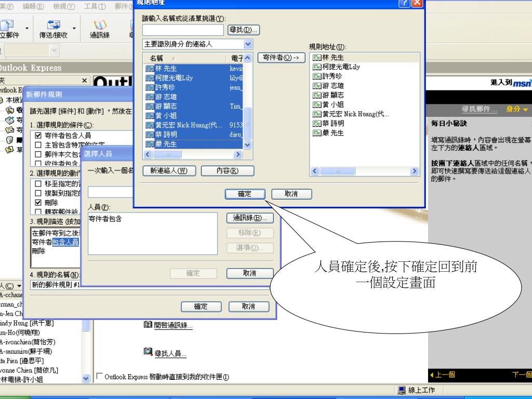
Task: Toggle 複製到指定的 action checkbox
Action: 38,193
